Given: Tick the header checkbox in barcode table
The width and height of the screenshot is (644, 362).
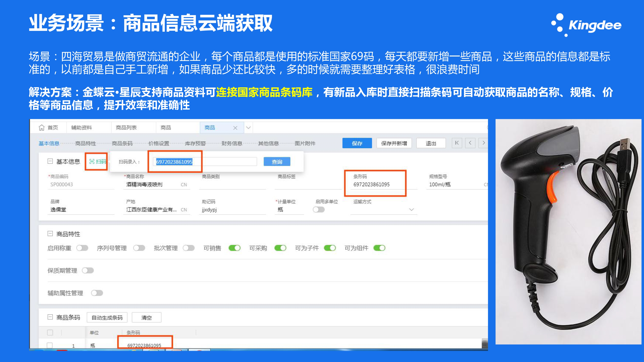Looking at the screenshot, I should pyautogui.click(x=50, y=333).
